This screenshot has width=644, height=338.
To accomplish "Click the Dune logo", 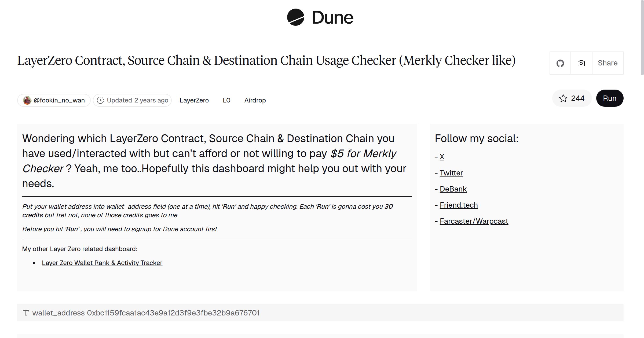I will tap(320, 17).
